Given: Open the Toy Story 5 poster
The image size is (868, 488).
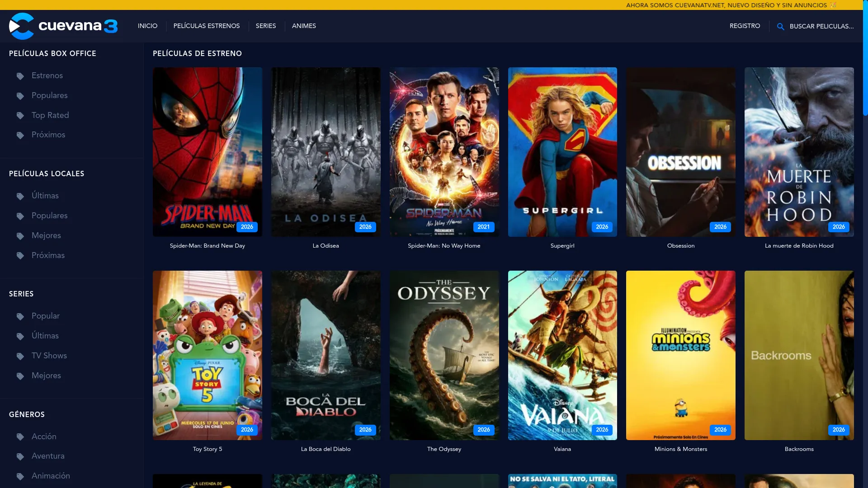Looking at the screenshot, I should (208, 355).
